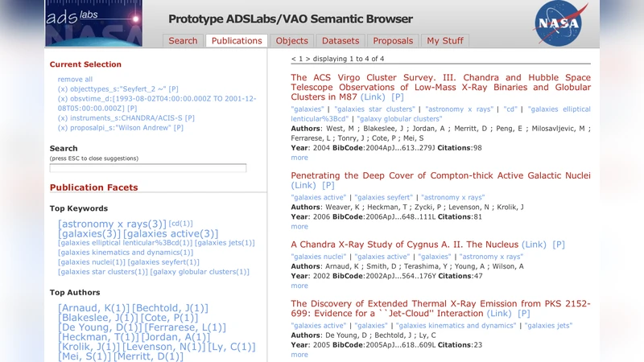Filter by author Heckman, T(1)
This screenshot has height=362, width=644.
tap(98, 337)
